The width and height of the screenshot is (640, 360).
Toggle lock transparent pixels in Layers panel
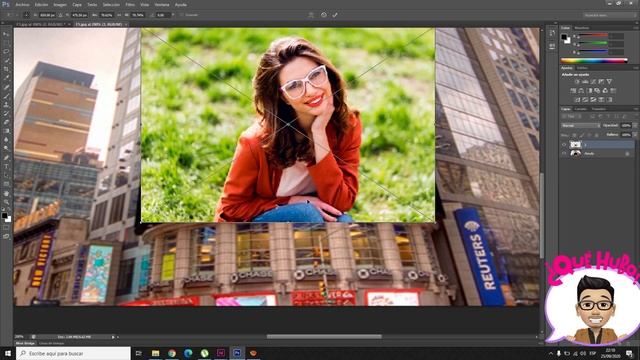pyautogui.click(x=574, y=135)
